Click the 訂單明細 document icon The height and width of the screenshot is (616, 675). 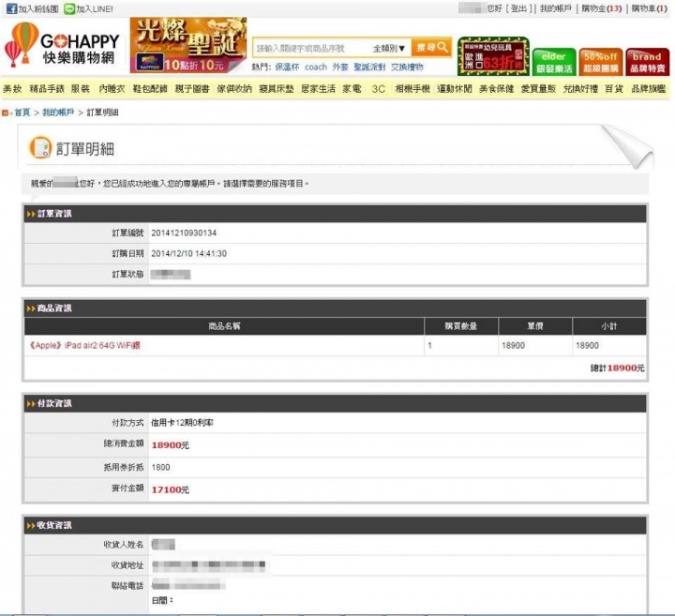(x=40, y=148)
